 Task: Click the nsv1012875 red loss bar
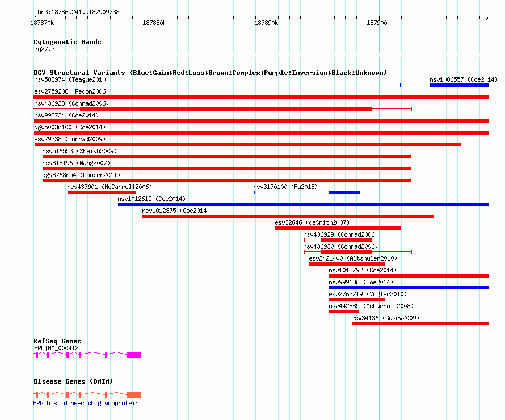tap(288, 216)
